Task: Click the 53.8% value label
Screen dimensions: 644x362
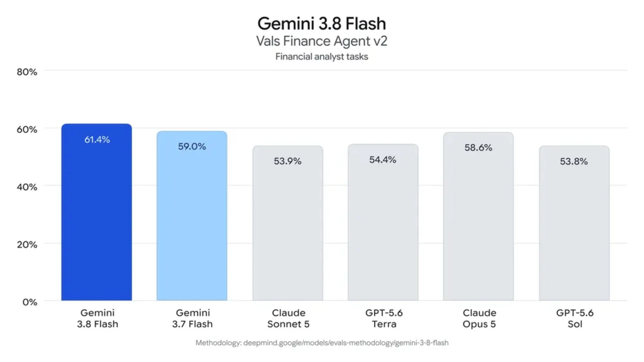Action: pos(574,162)
